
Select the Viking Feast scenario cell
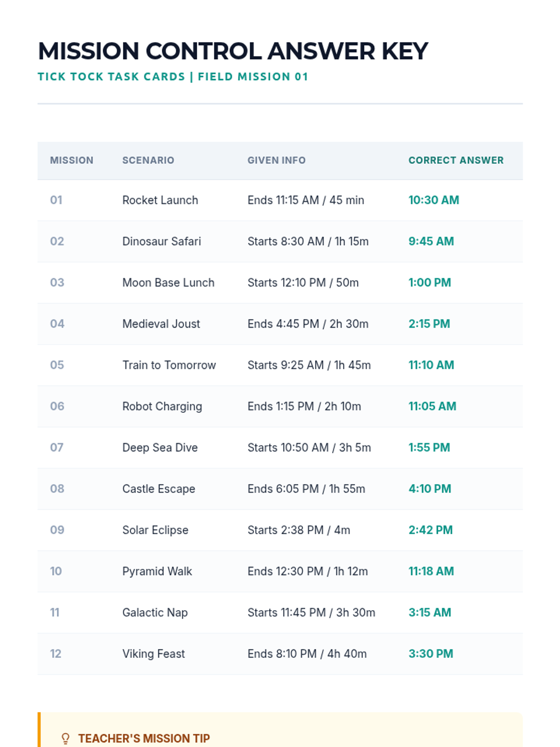[x=154, y=654]
